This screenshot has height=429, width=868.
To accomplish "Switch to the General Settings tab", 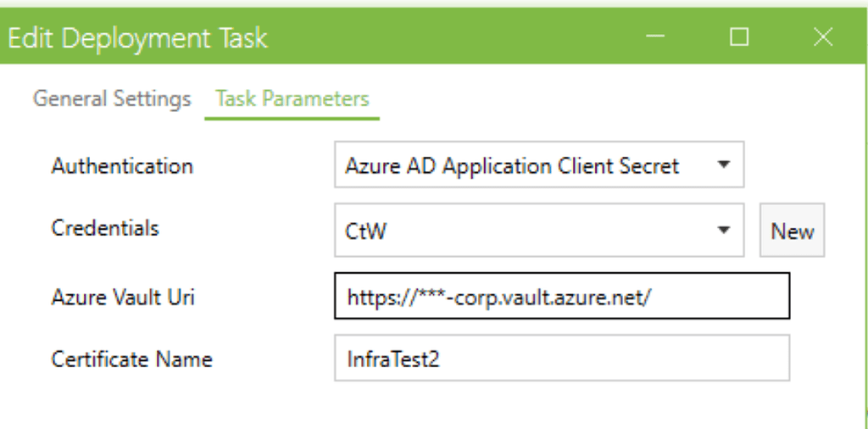I will 112,99.
